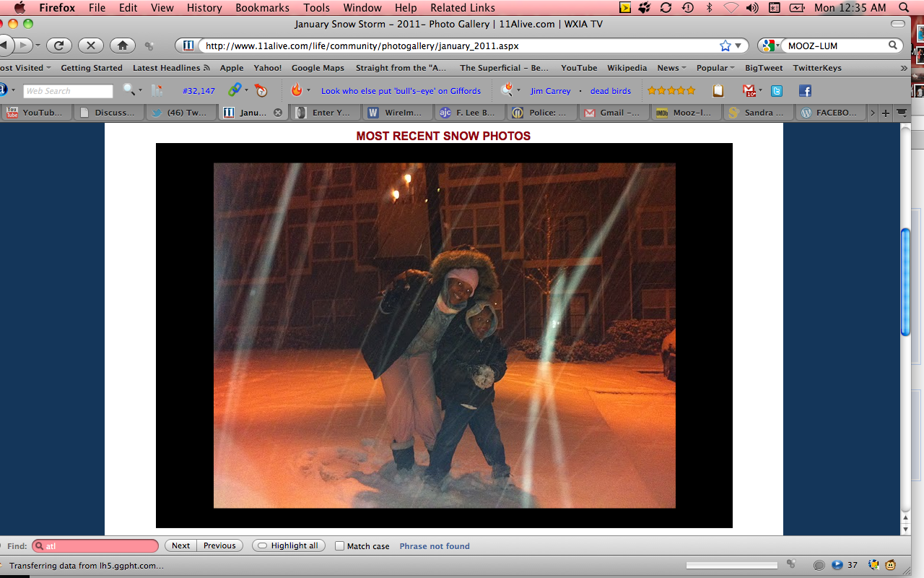This screenshot has height=578, width=924.
Task: Bookmark this page with the star icon
Action: pos(725,46)
